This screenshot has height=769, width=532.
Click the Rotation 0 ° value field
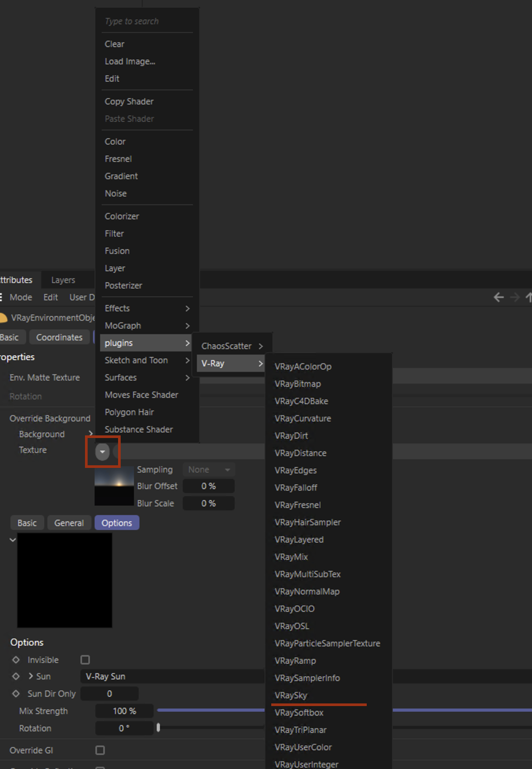click(124, 729)
